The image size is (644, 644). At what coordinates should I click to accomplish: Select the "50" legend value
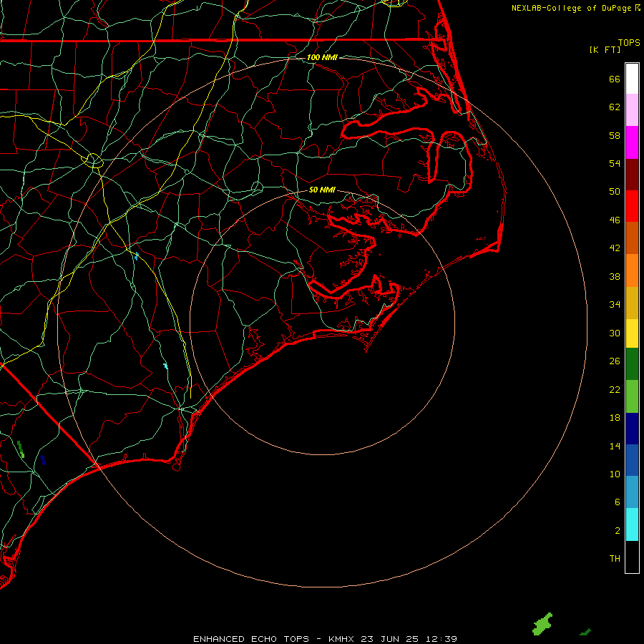click(x=615, y=192)
